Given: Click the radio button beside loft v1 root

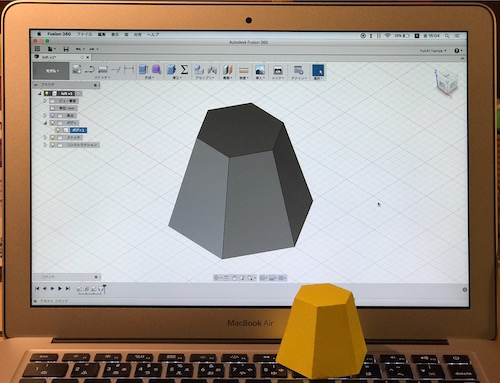Looking at the screenshot, I should coord(78,94).
